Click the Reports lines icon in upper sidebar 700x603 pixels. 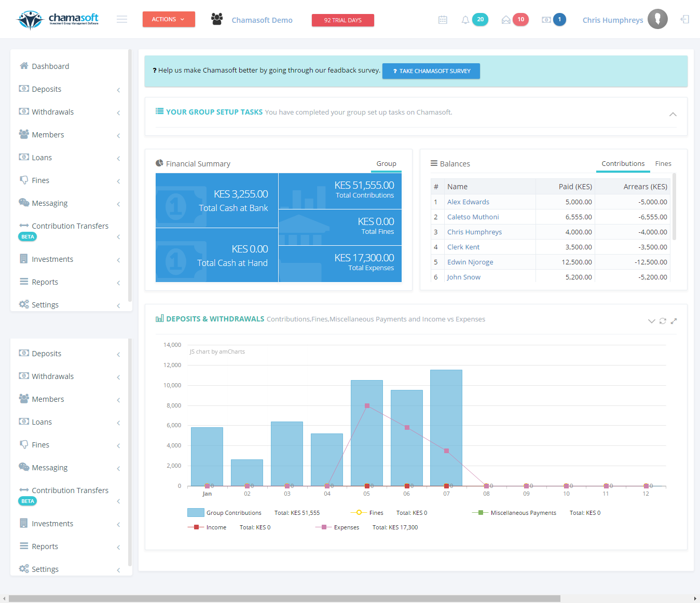(x=24, y=282)
